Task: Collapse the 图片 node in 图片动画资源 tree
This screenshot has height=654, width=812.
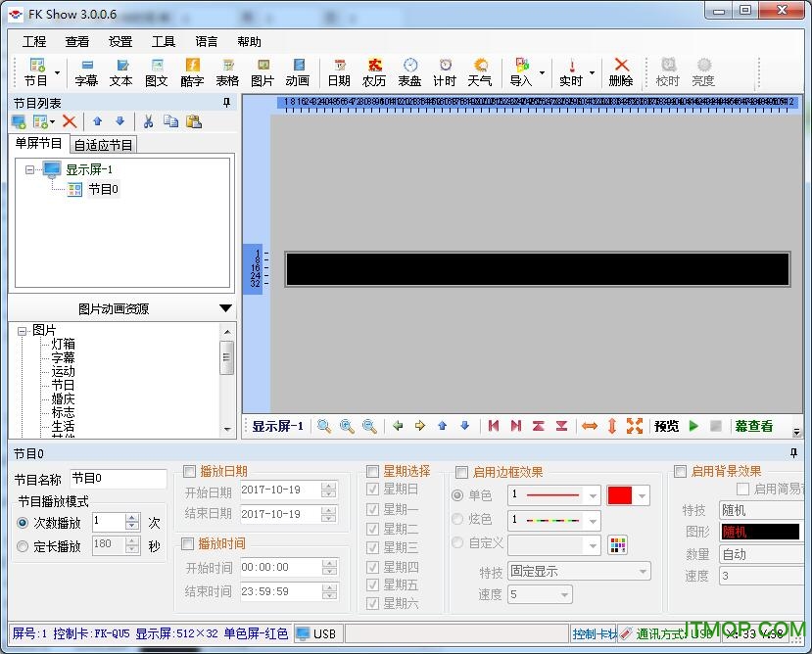Action: (x=23, y=329)
